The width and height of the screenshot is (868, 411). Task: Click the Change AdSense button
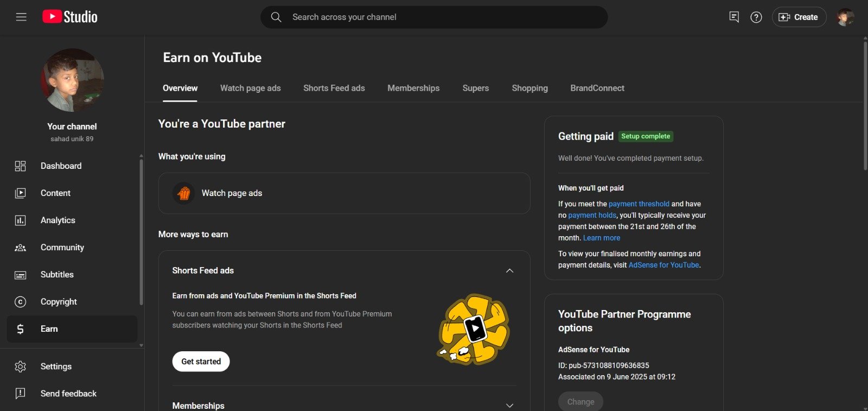point(580,402)
